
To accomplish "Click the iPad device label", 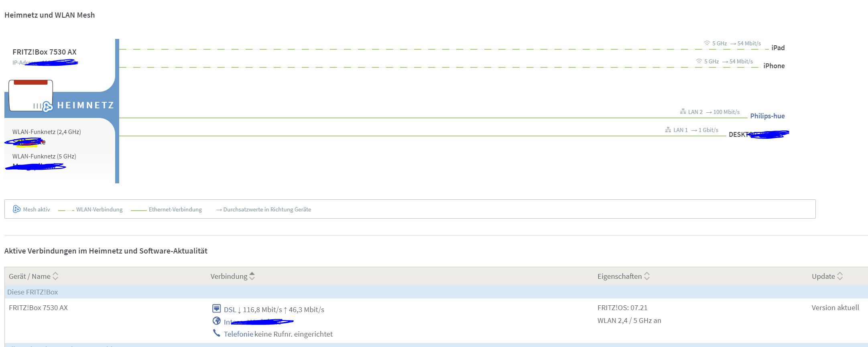I will pos(778,48).
